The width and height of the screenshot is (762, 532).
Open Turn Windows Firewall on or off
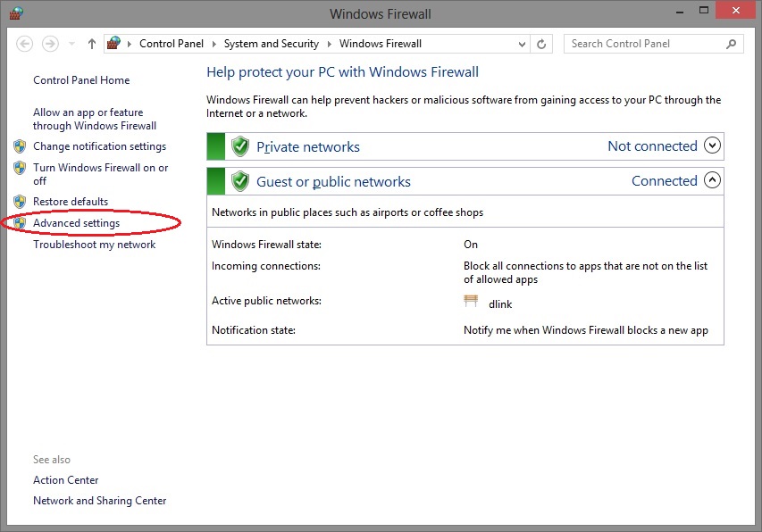(x=101, y=174)
